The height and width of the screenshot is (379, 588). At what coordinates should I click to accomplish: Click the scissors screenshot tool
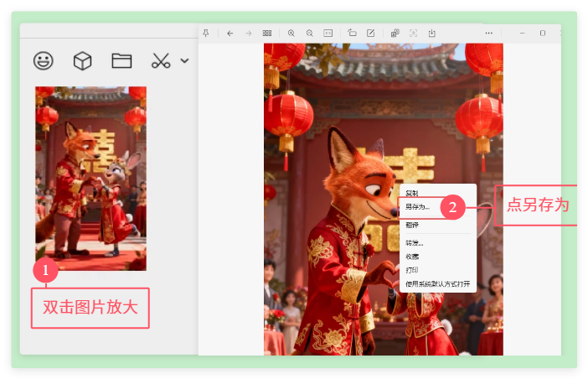pos(161,60)
